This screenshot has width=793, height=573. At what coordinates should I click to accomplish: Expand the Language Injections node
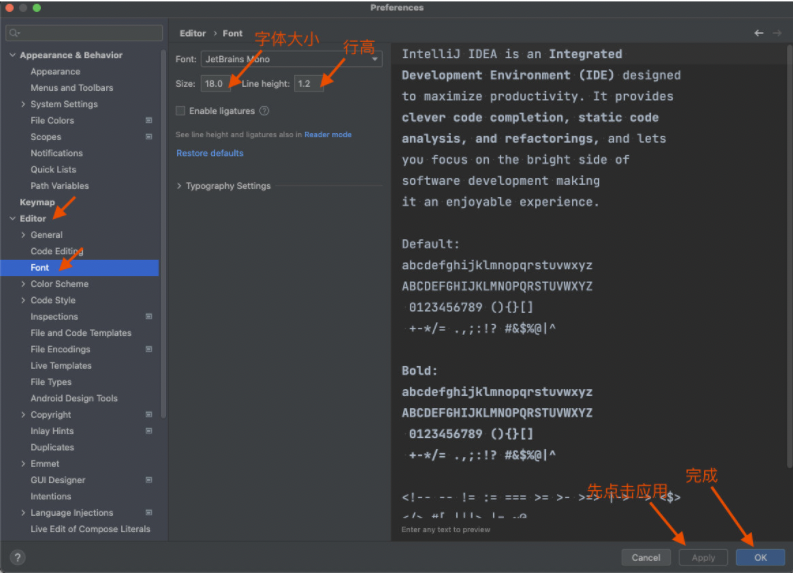pos(23,513)
